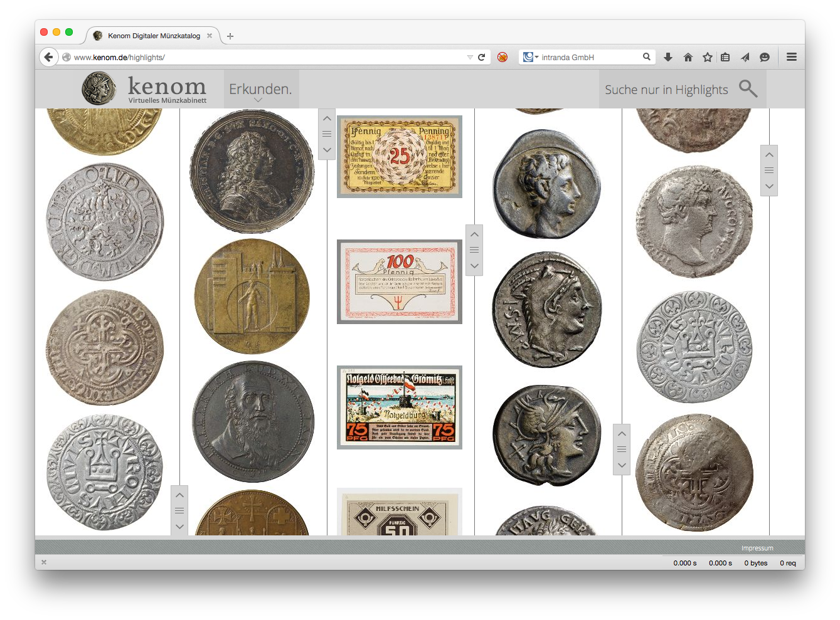This screenshot has width=840, height=620.
Task: Reload the page with the refresh icon
Action: (481, 57)
